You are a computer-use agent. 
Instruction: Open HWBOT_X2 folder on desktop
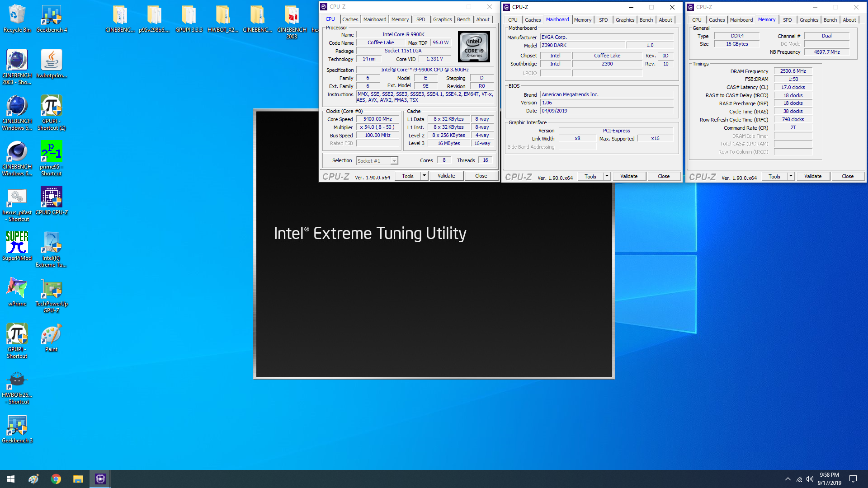223,19
